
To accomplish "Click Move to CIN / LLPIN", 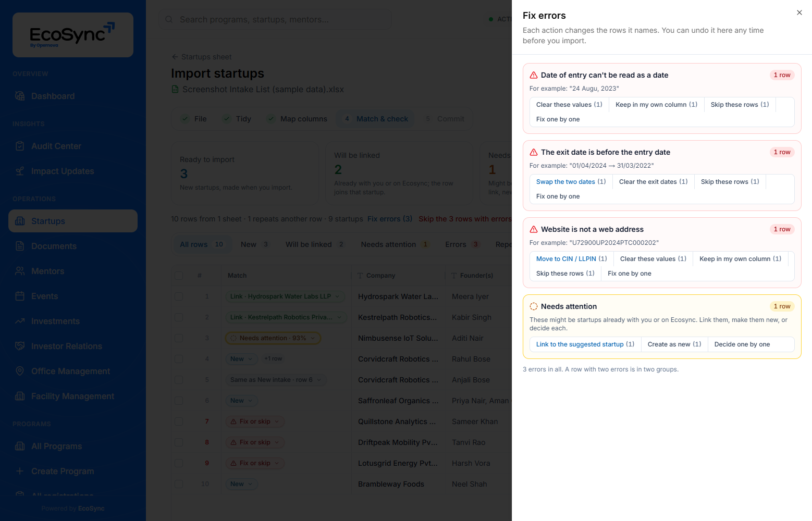I will click(572, 259).
